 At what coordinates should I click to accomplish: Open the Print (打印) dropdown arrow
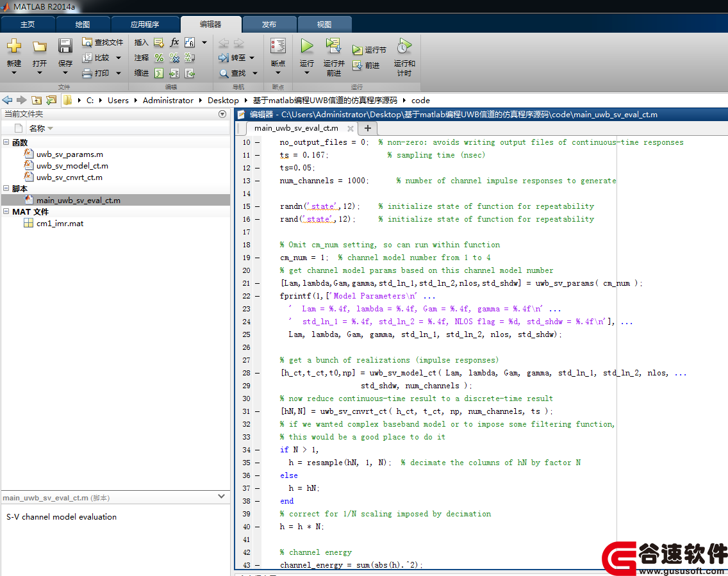click(x=119, y=73)
